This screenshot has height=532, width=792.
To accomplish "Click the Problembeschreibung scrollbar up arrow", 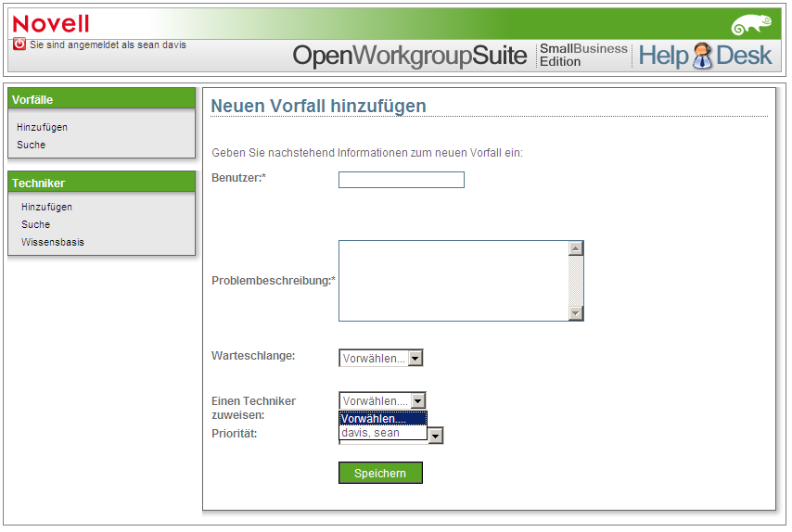I will (x=576, y=248).
